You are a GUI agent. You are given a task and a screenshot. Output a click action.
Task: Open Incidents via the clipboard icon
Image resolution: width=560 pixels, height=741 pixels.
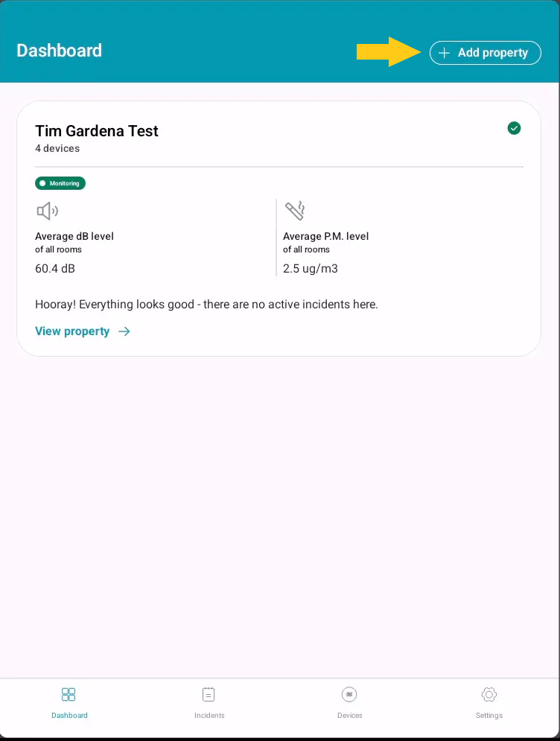point(209,694)
